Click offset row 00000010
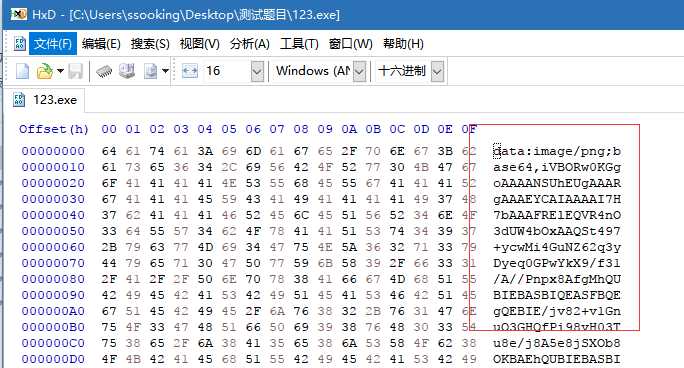Screen dimensions: 684x368 (x=53, y=167)
